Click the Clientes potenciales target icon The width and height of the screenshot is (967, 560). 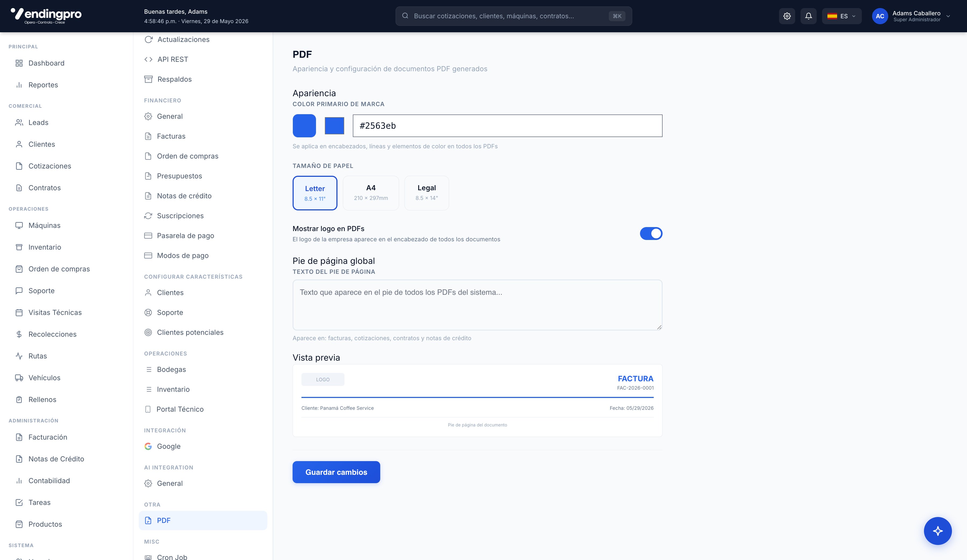pos(148,332)
